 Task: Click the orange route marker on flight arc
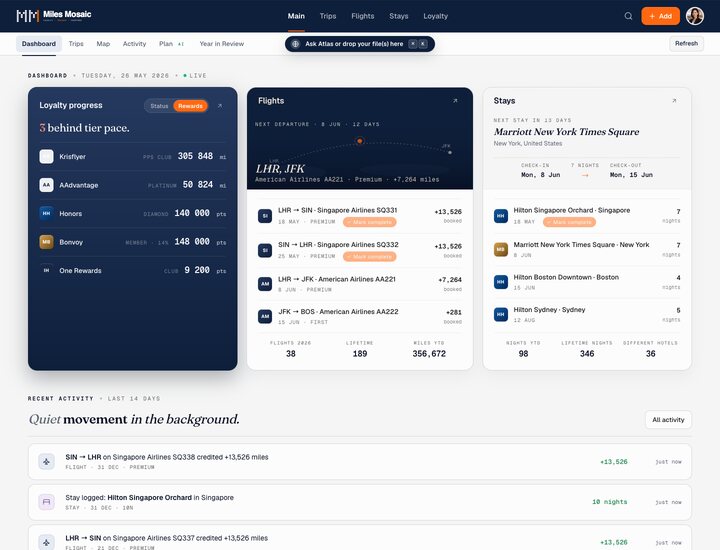click(360, 141)
